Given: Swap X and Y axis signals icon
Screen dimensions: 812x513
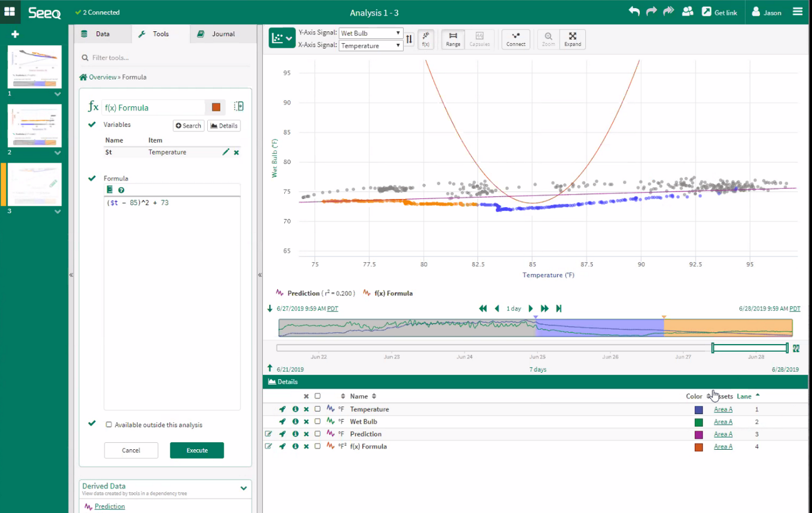Looking at the screenshot, I should click(x=409, y=39).
